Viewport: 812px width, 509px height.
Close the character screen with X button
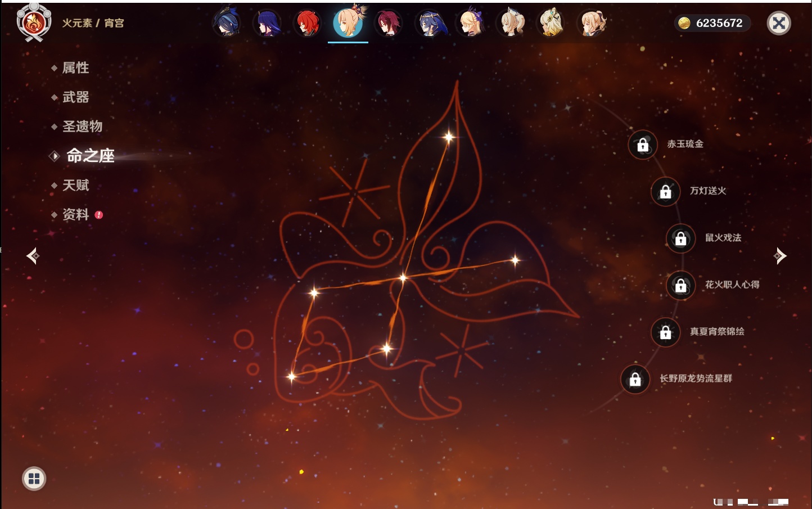click(x=779, y=23)
